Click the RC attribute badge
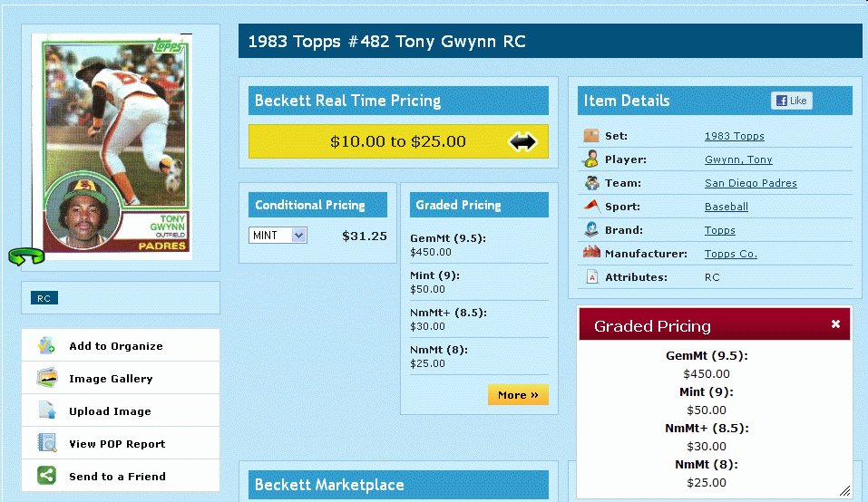Viewport: 868px width, 502px height. [x=44, y=298]
